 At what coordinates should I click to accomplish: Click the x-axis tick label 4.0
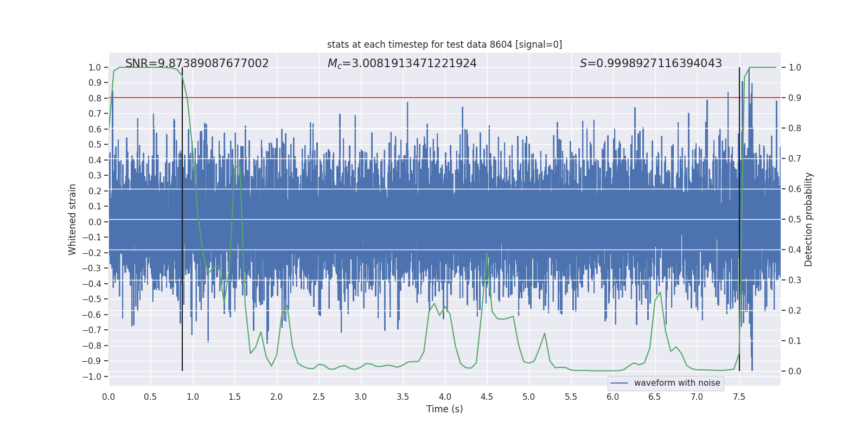445,397
